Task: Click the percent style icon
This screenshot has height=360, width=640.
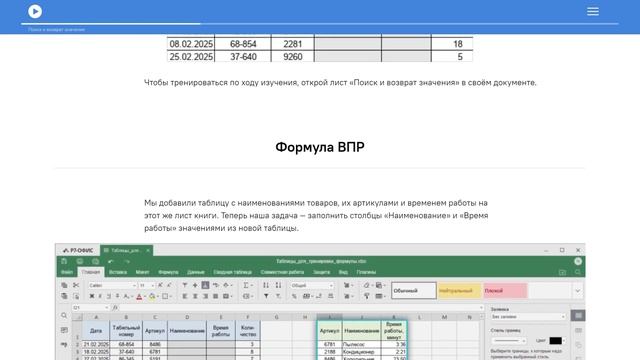Action: [294, 296]
